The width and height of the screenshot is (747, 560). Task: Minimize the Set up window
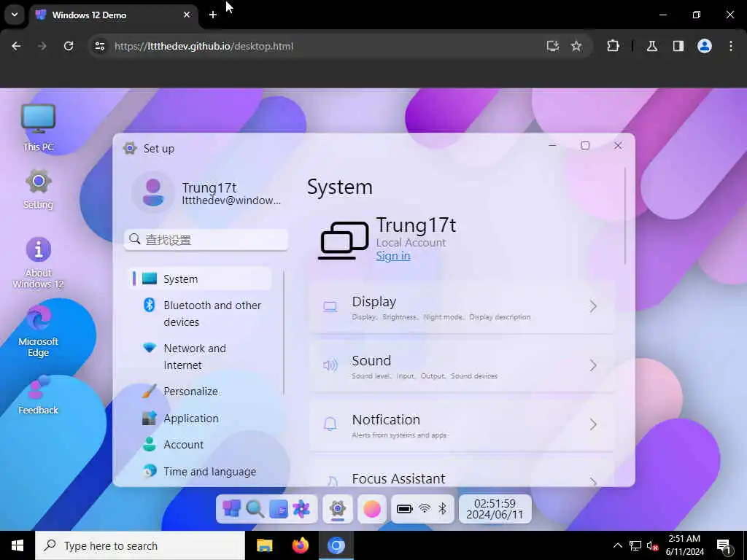[x=553, y=145]
